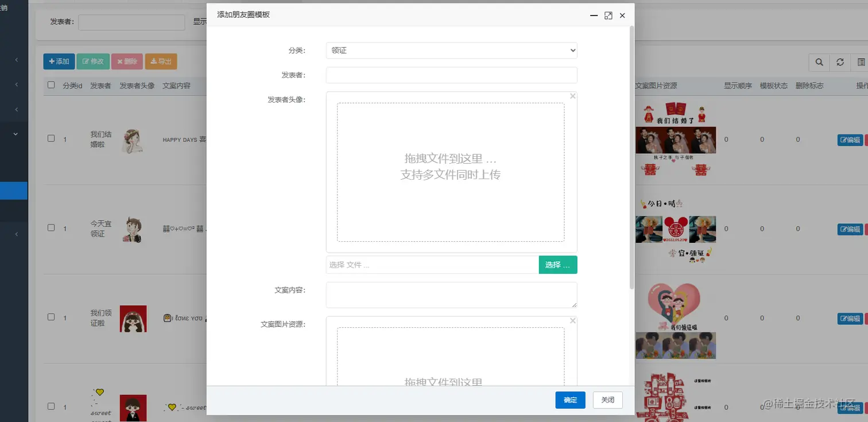868x422 pixels.
Task: Click the dialog title 添加朋友圈模板
Action: point(243,15)
